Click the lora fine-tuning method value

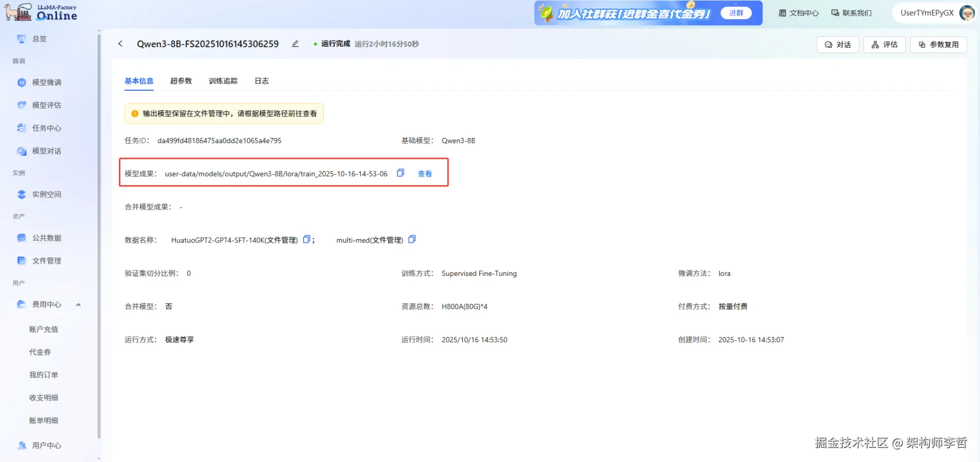click(724, 273)
